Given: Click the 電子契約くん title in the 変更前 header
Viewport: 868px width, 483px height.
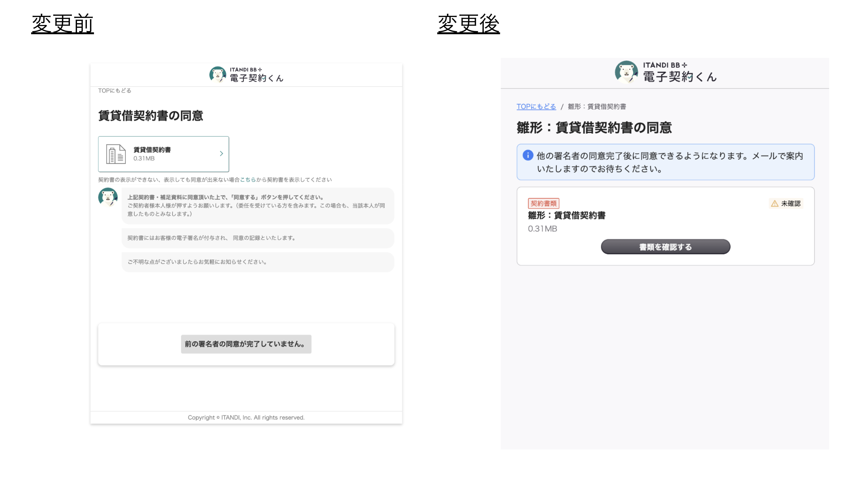Looking at the screenshot, I should (256, 78).
